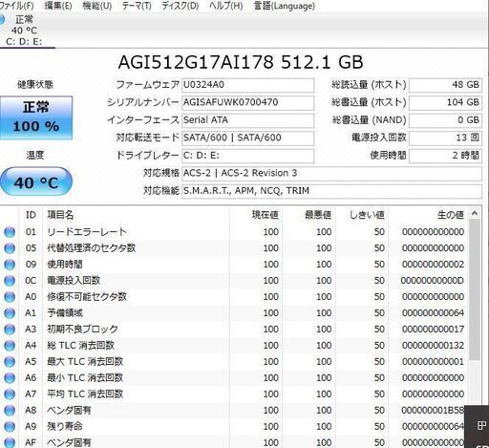Click the raw value 000000000132

click(433, 346)
